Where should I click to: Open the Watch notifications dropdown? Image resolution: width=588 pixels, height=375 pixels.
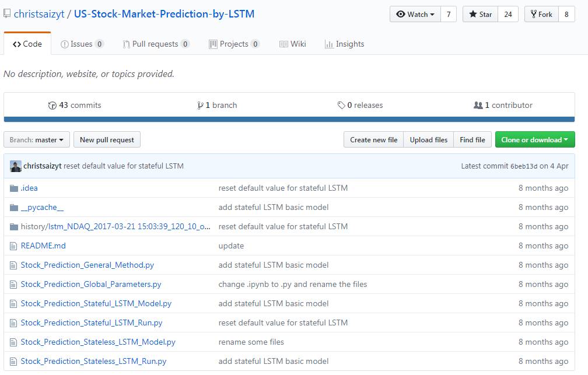(415, 14)
